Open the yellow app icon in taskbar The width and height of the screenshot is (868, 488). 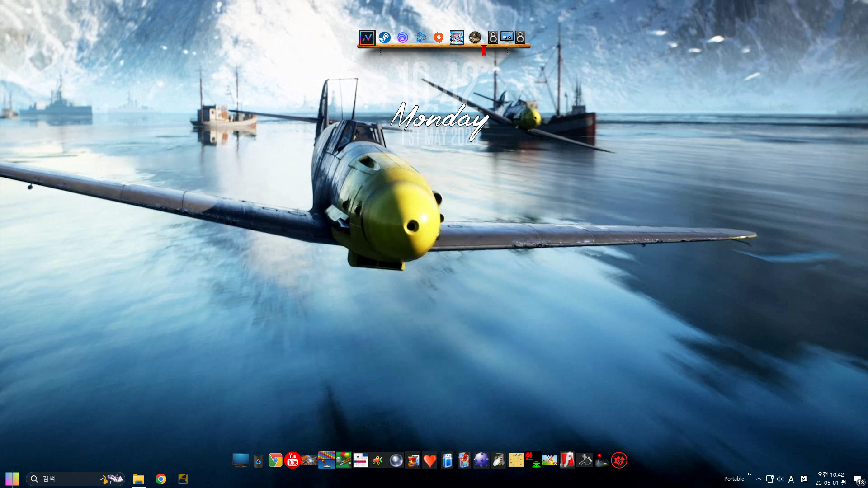click(x=183, y=479)
